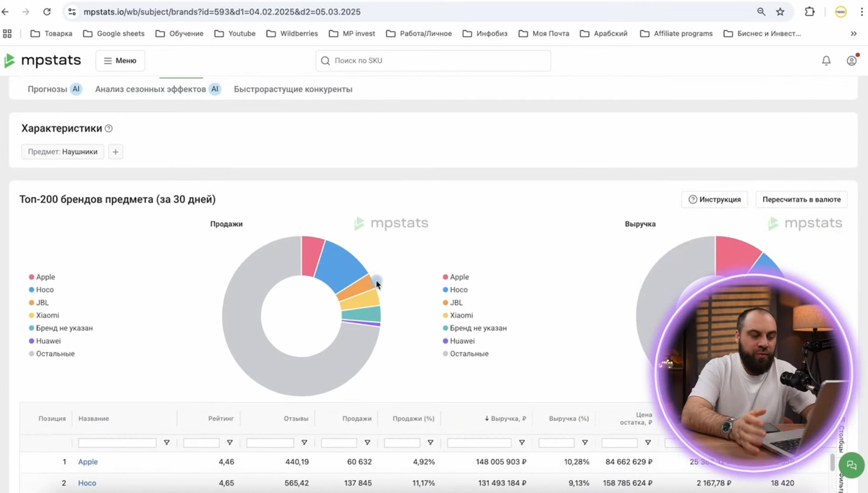Open the green chat support widget
Screen dimensions: 868x493
tap(851, 466)
